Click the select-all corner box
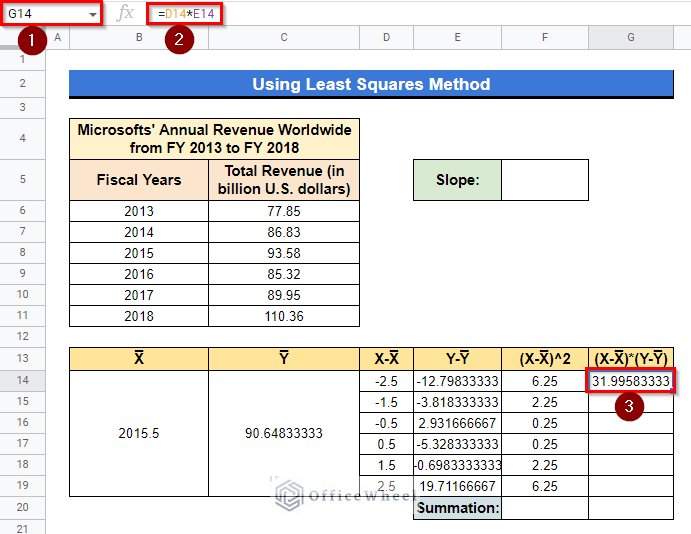 click(22, 37)
